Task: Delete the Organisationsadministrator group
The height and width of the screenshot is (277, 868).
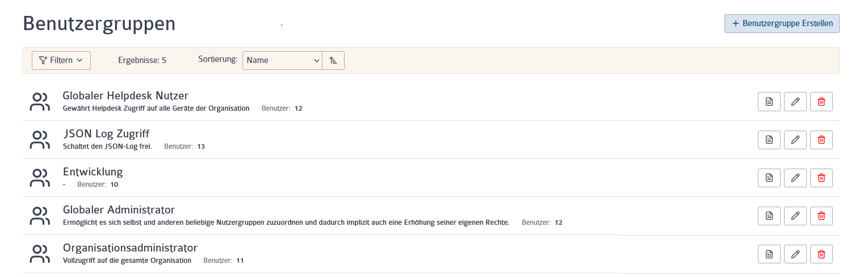Action: pos(821,254)
